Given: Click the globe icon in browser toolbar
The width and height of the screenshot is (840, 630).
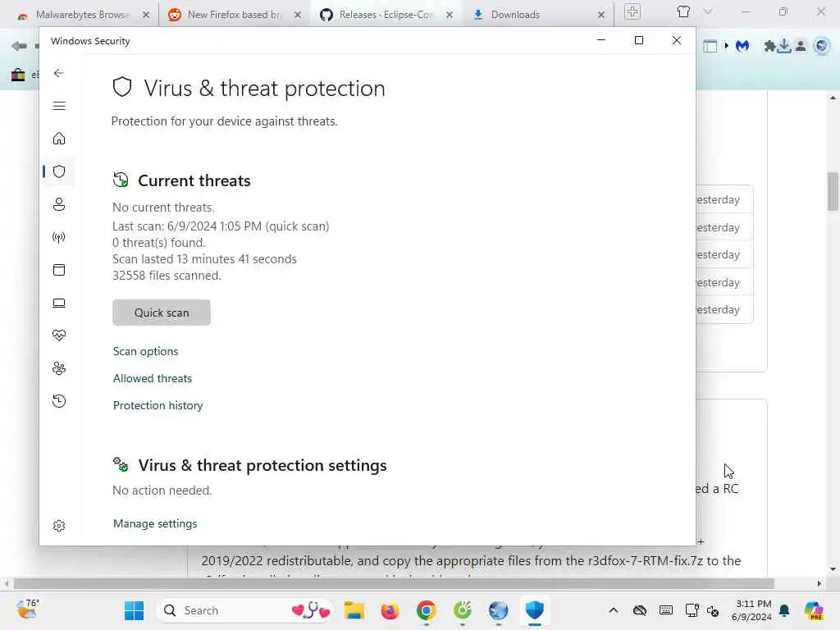Looking at the screenshot, I should tap(821, 46).
